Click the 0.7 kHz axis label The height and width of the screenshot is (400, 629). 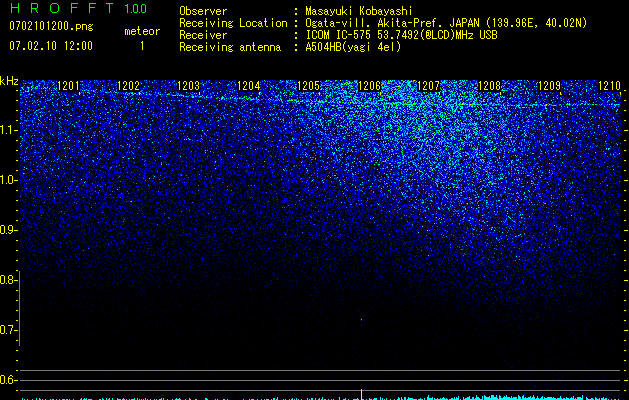(x=8, y=330)
